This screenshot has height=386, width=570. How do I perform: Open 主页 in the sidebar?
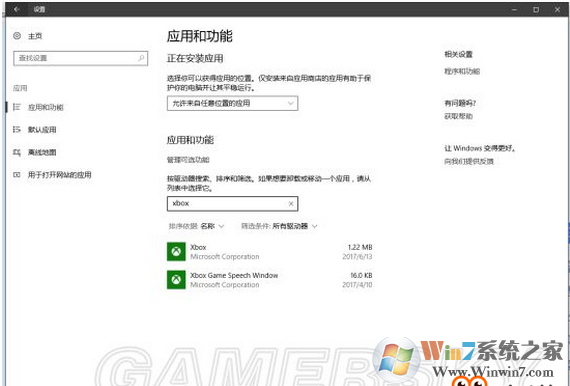[x=35, y=36]
